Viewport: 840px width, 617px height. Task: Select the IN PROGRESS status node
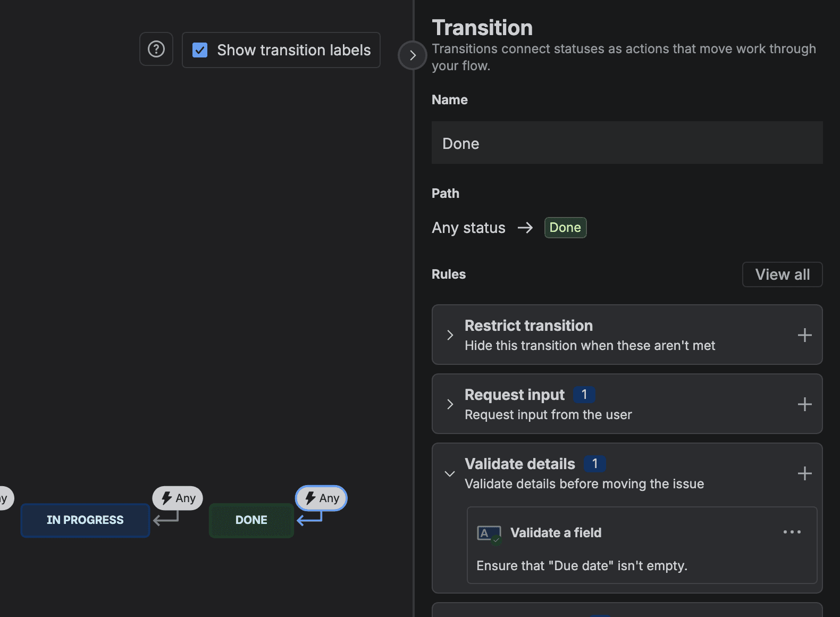click(85, 520)
